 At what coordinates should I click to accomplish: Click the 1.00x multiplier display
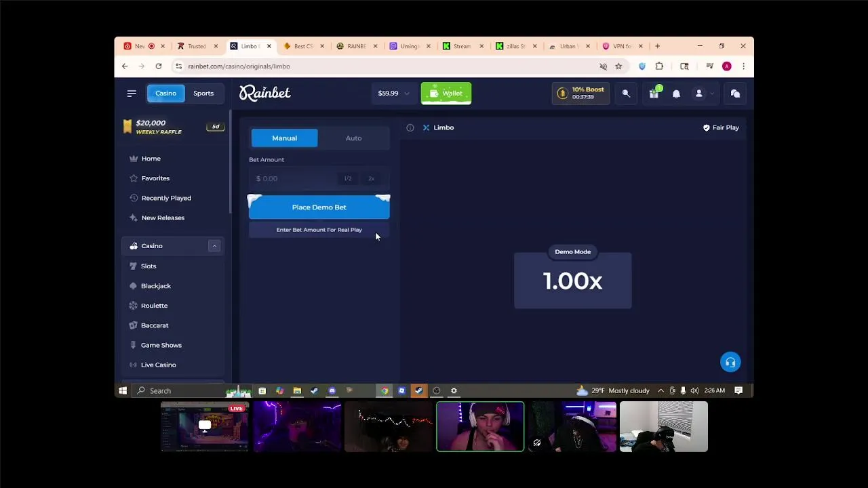(x=572, y=281)
